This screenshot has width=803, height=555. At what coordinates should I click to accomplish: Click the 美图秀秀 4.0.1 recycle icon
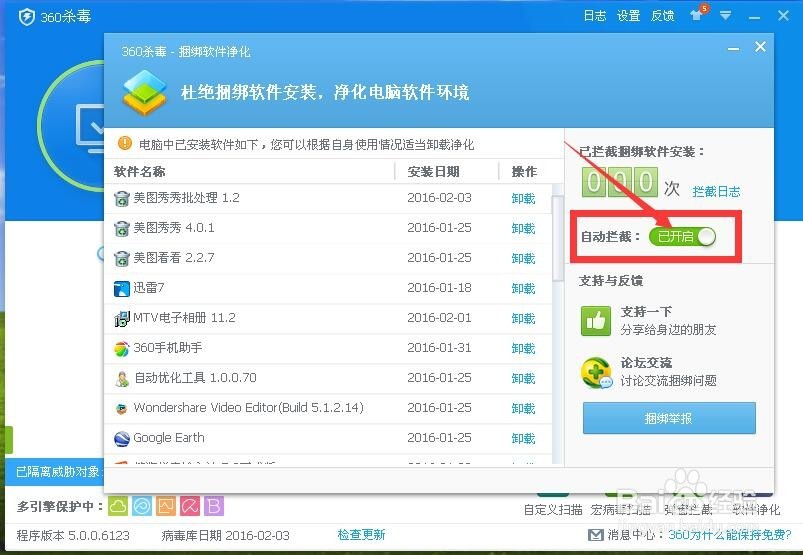[x=121, y=228]
